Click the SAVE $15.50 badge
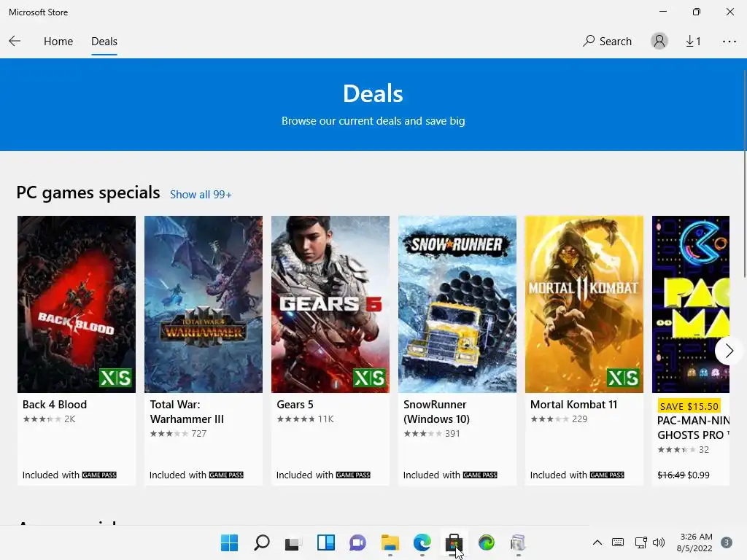 pyautogui.click(x=689, y=406)
